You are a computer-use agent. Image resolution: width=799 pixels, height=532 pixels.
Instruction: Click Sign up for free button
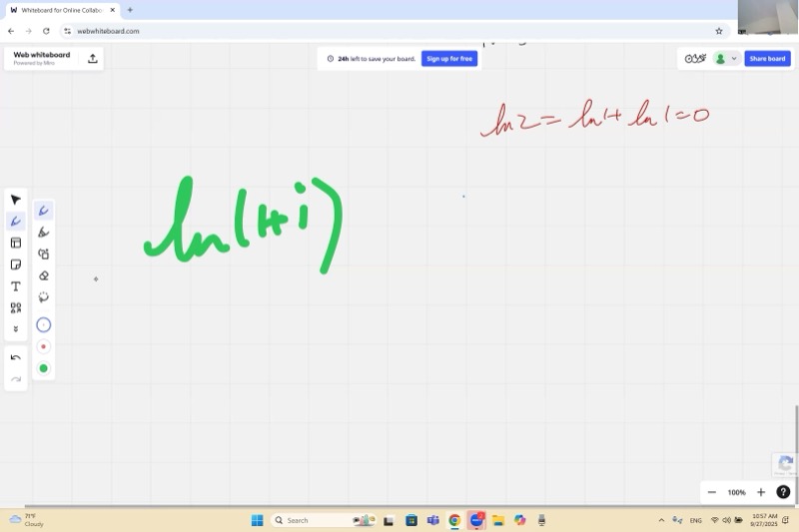point(449,59)
